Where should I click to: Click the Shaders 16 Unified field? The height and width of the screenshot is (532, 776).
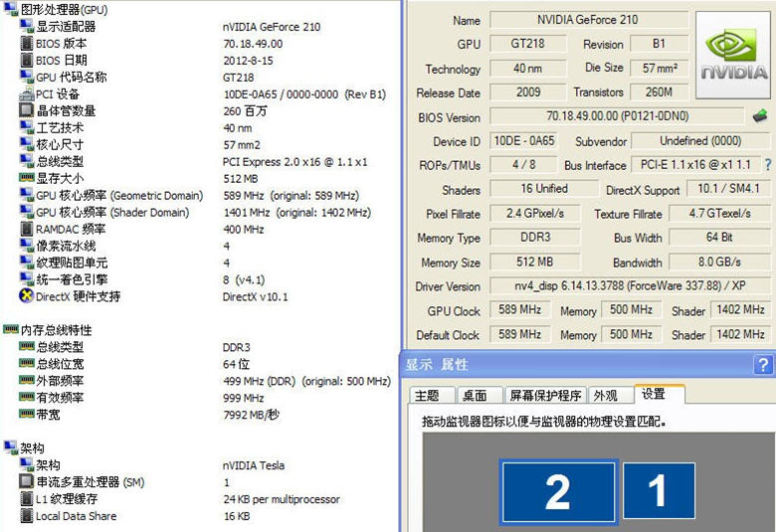tap(544, 189)
